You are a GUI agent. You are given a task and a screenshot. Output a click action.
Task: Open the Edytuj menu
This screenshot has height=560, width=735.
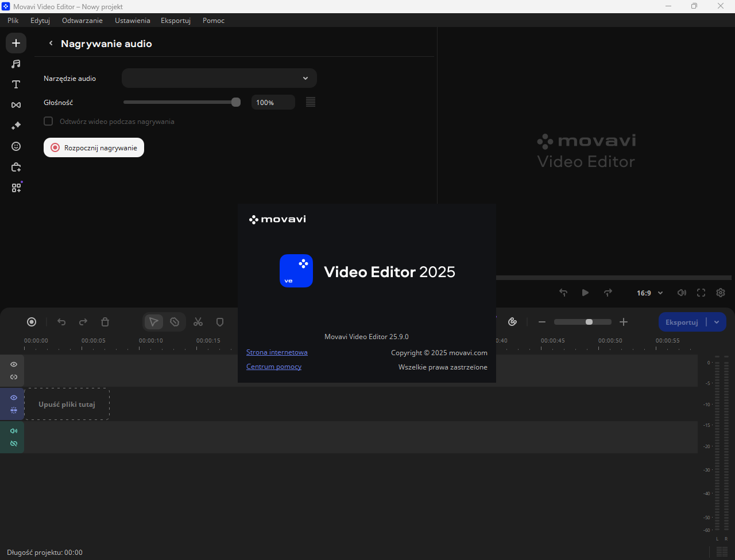(40, 20)
